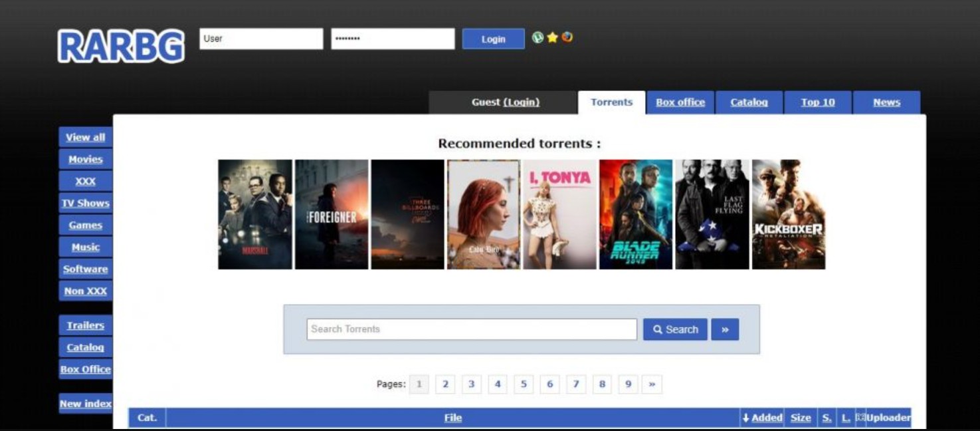Open the Blade Runner 2049 poster
The height and width of the screenshot is (431, 980).
(x=636, y=214)
